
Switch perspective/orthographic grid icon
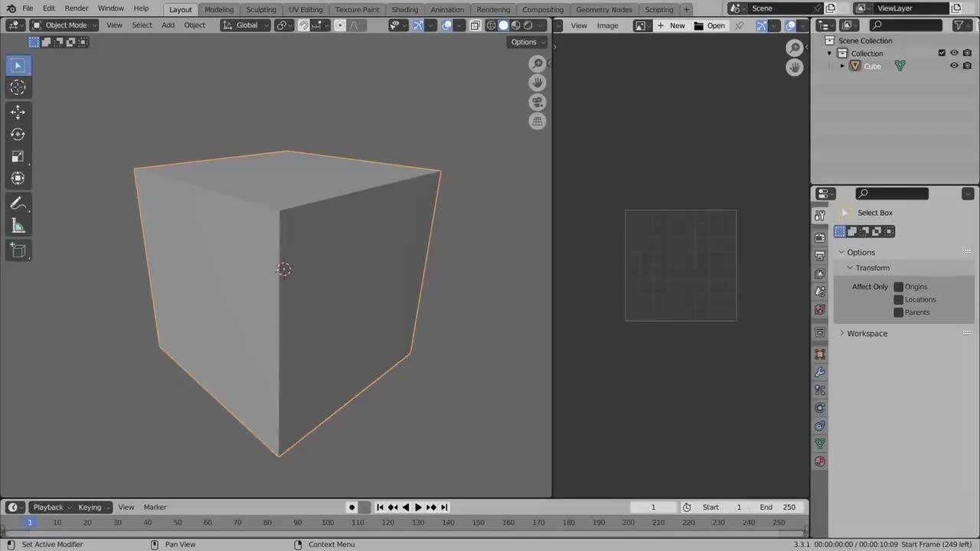click(537, 121)
